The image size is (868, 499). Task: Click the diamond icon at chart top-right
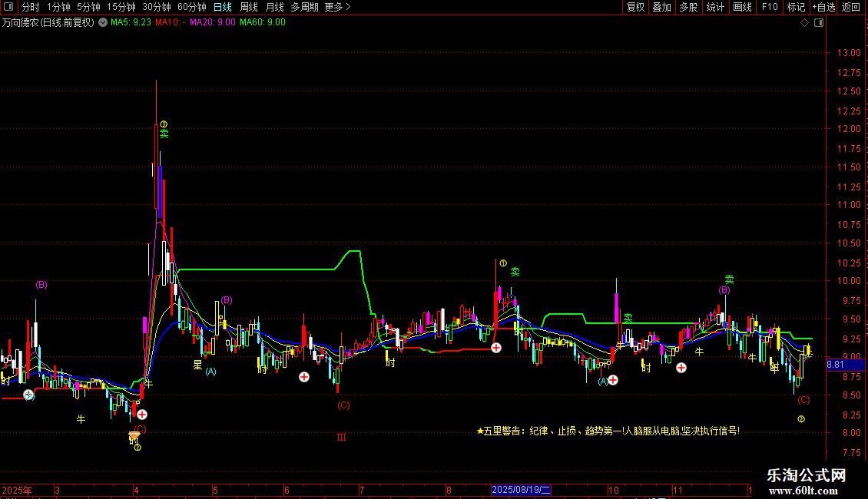pyautogui.click(x=804, y=23)
